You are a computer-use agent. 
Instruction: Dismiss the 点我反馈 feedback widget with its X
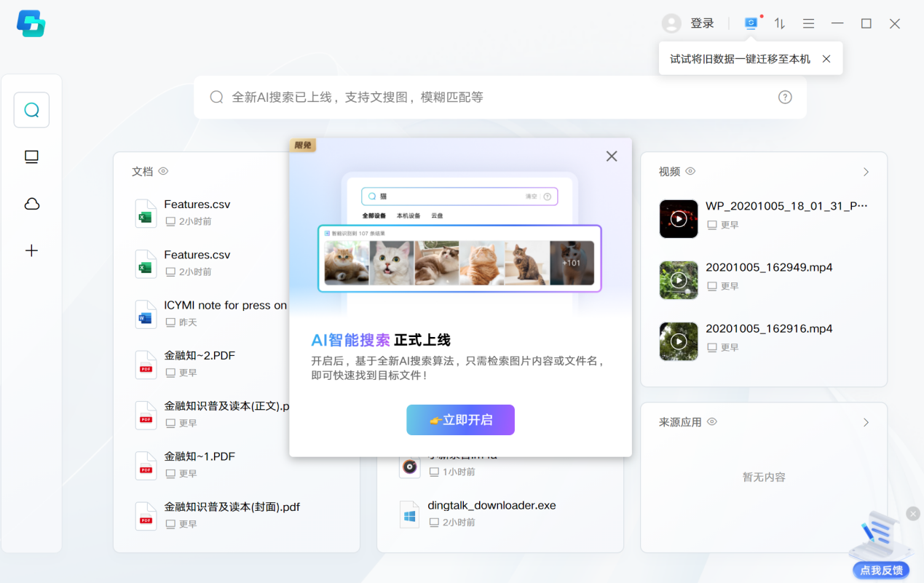click(913, 513)
